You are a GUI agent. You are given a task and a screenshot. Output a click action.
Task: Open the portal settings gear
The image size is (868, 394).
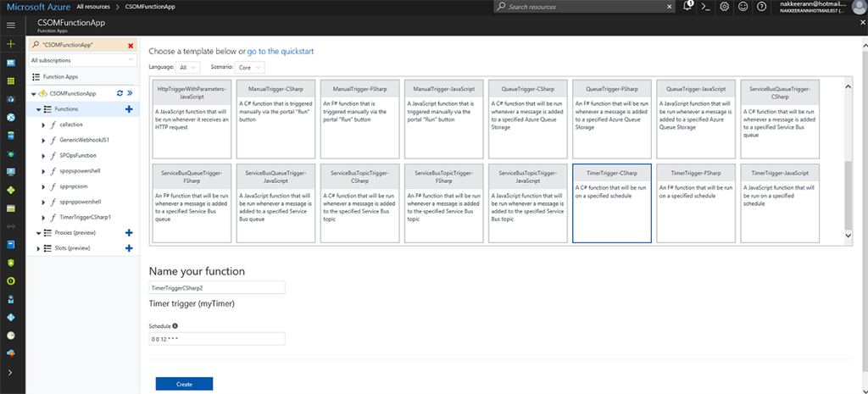[725, 6]
